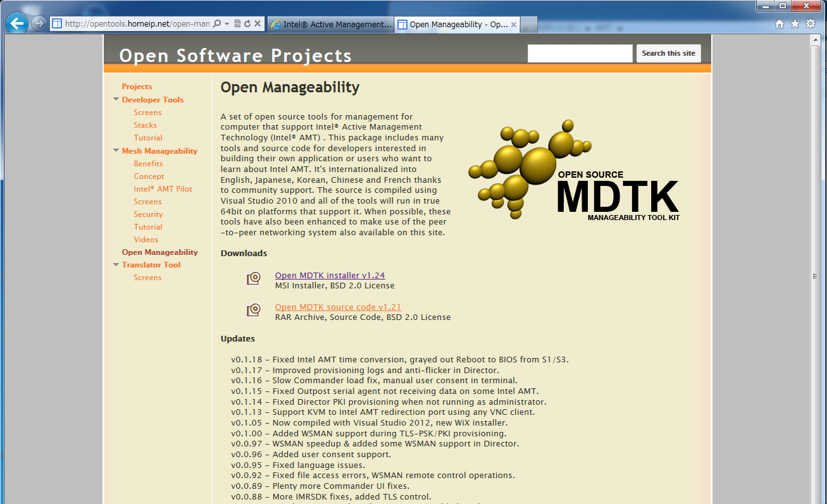
Task: Click the v0.0.96 Added user consent entry
Action: click(x=311, y=454)
